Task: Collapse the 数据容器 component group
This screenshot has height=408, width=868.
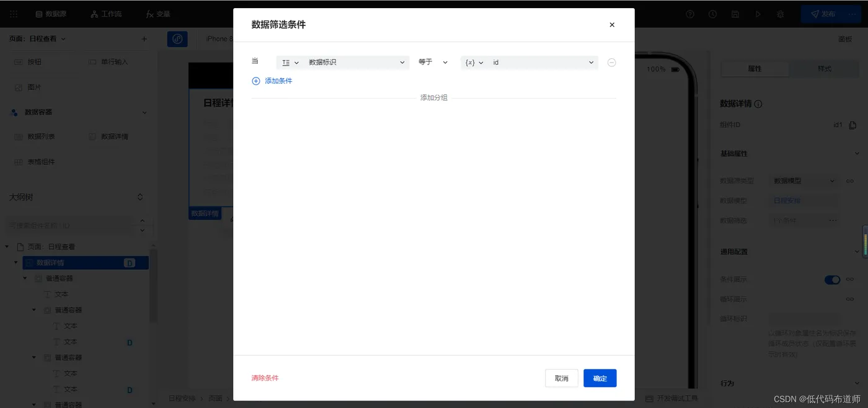Action: tap(144, 113)
